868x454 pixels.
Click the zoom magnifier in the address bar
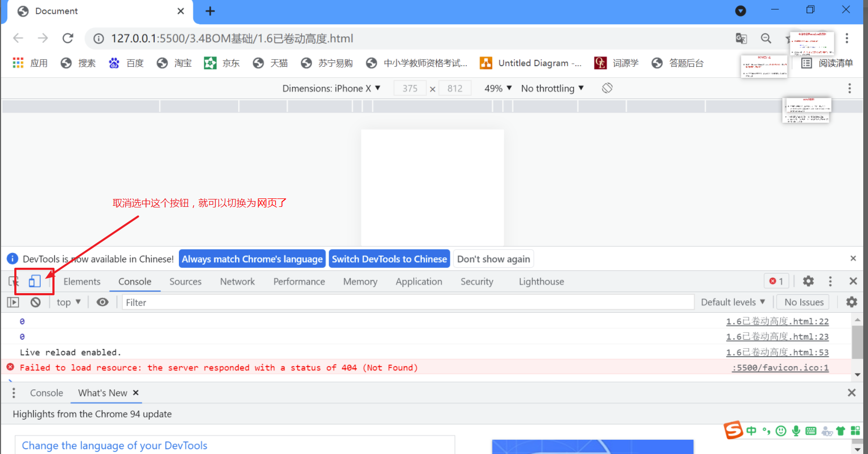766,38
